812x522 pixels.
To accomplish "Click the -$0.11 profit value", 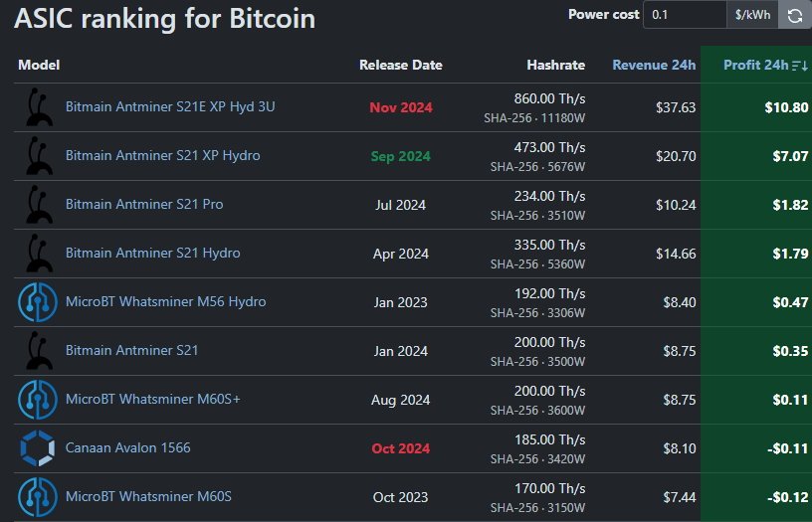I will click(788, 448).
